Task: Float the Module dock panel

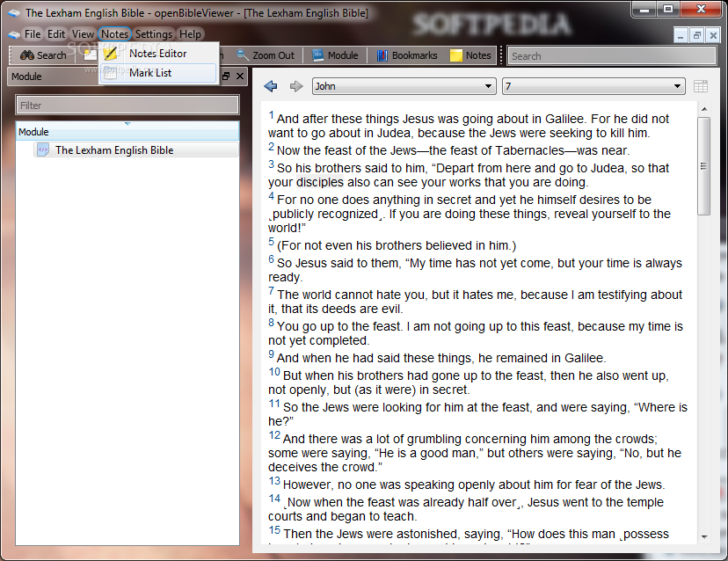Action: (226, 76)
